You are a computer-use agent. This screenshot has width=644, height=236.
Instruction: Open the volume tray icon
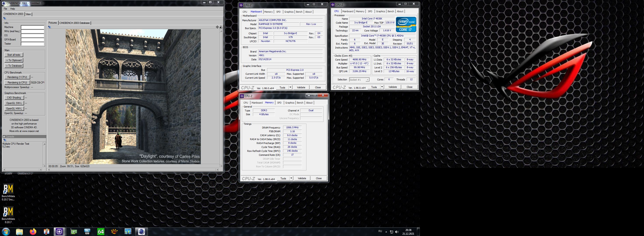pos(397,232)
